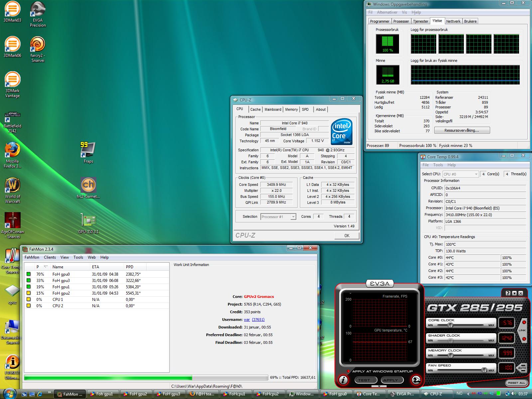This screenshot has width=532, height=399.
Task: Open Select CPU dropdown in Core Temp
Action: [461, 174]
